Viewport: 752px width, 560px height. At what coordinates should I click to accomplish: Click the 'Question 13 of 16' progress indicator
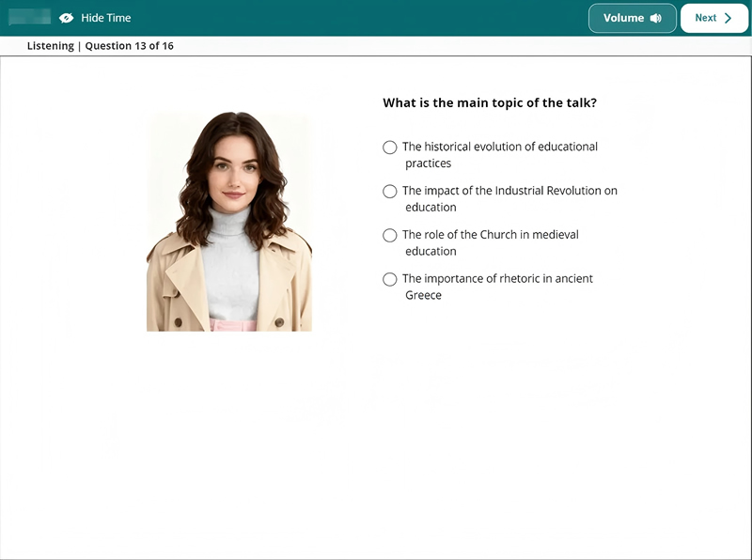pos(129,46)
